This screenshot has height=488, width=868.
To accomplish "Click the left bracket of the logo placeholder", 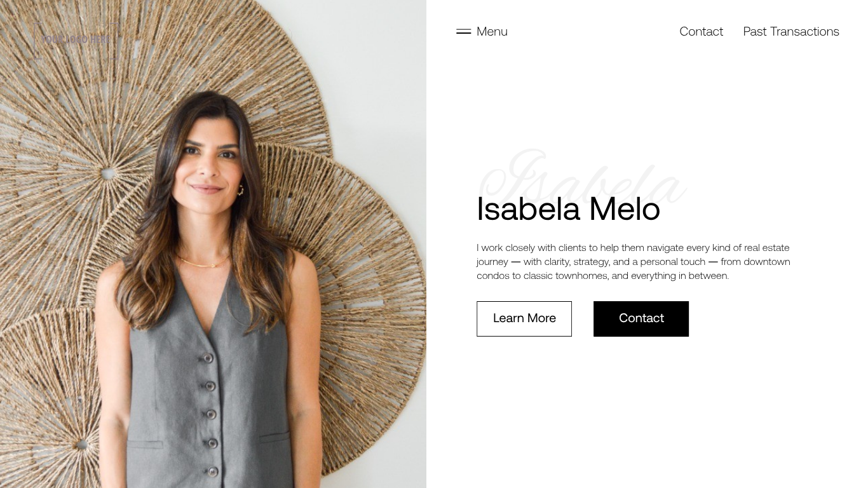I will click(x=37, y=41).
